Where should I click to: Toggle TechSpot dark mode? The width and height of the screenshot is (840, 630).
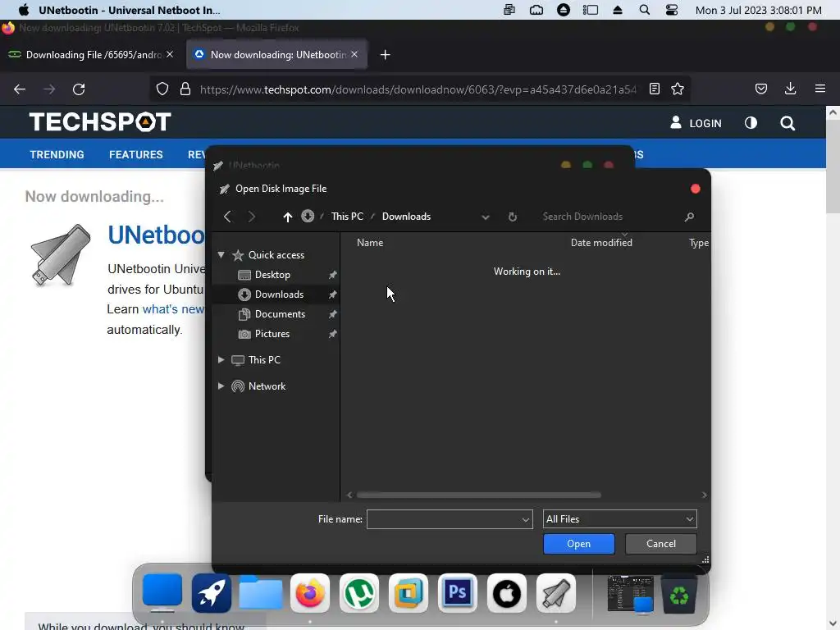pyautogui.click(x=751, y=123)
